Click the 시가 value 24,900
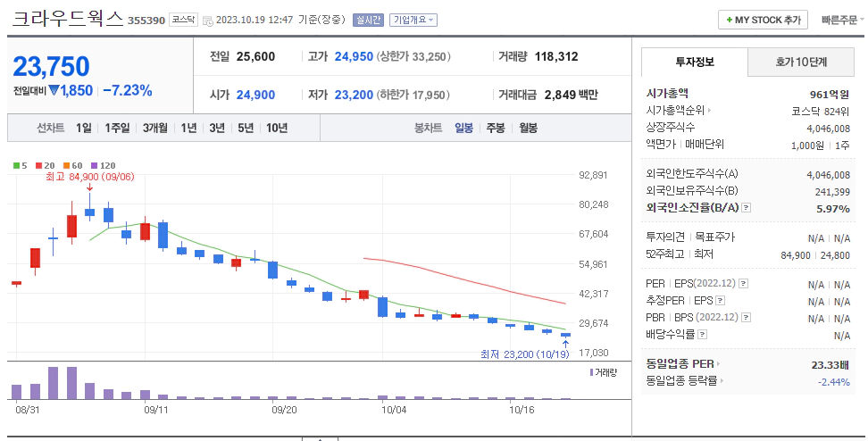This screenshot has height=441, width=868. click(x=255, y=95)
